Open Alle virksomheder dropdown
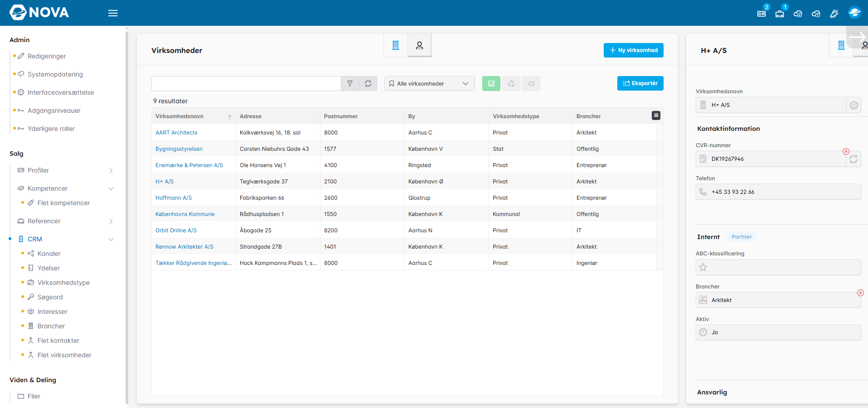Viewport: 868px width, 408px height. tap(430, 83)
